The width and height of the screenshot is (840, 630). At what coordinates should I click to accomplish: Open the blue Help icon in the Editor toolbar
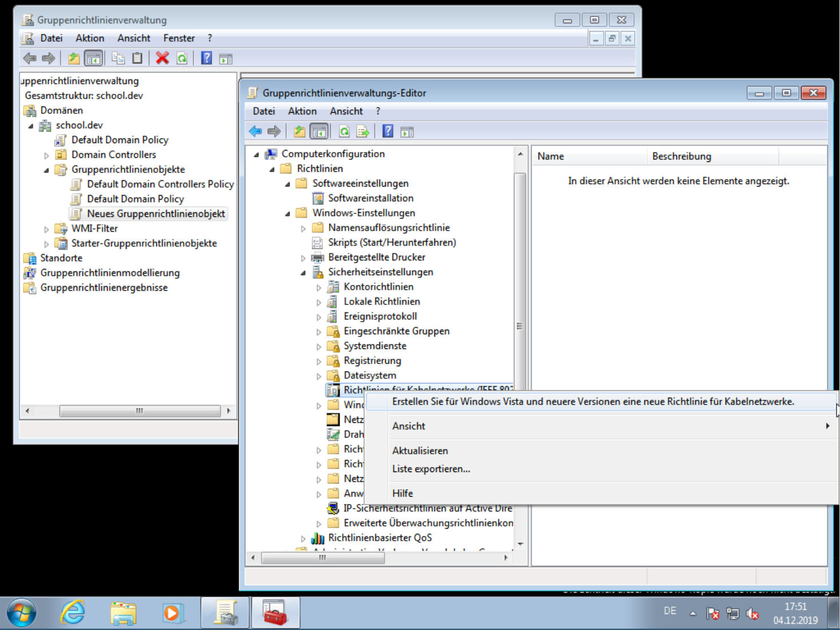point(387,132)
